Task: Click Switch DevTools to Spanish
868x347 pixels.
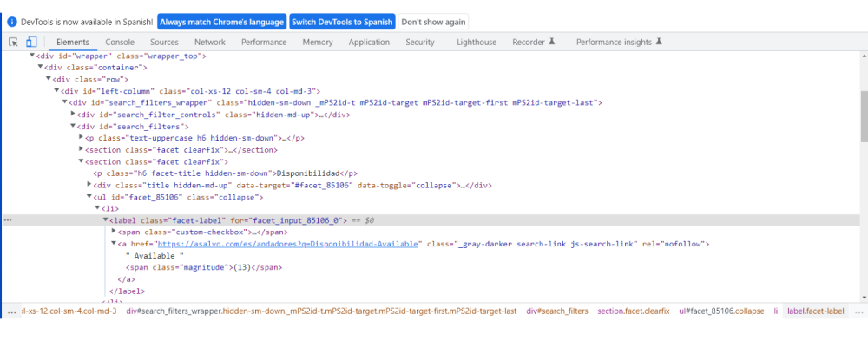Action: (342, 23)
